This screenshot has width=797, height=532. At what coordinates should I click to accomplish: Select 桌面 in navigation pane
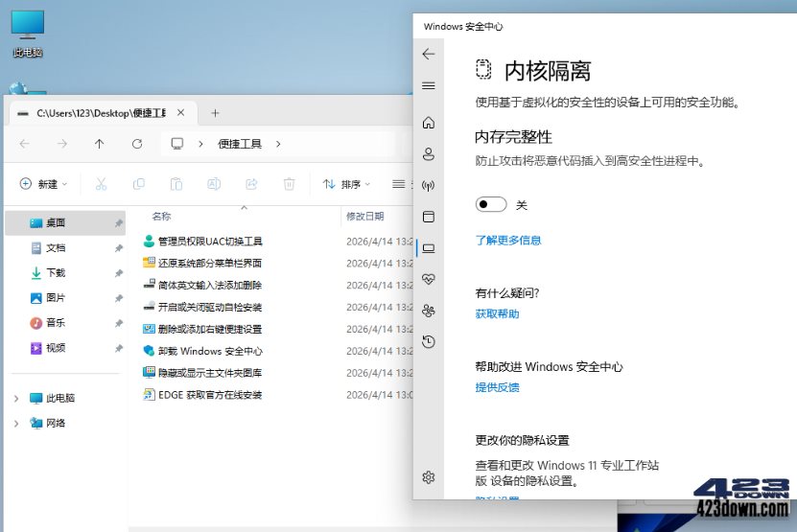point(65,223)
